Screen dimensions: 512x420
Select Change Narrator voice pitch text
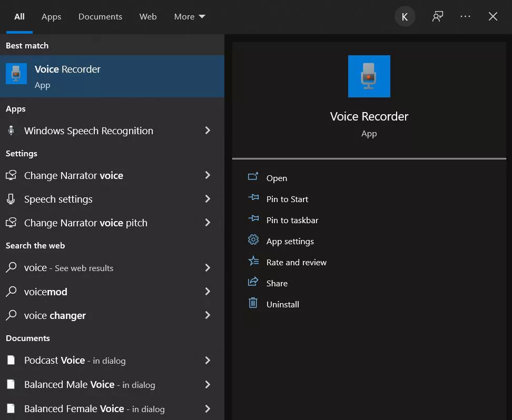coord(85,223)
